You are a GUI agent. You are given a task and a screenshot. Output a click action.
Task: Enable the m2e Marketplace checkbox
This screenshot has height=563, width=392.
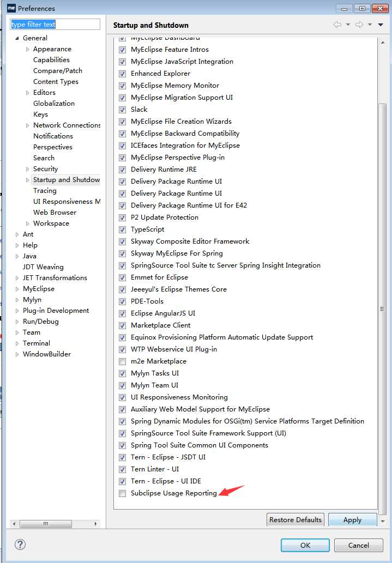click(x=123, y=361)
